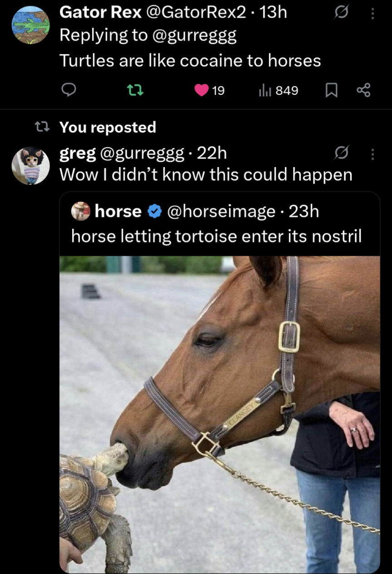392x574 pixels.
Task: Open more options for Gator Rex's tweet
Action: (372, 14)
